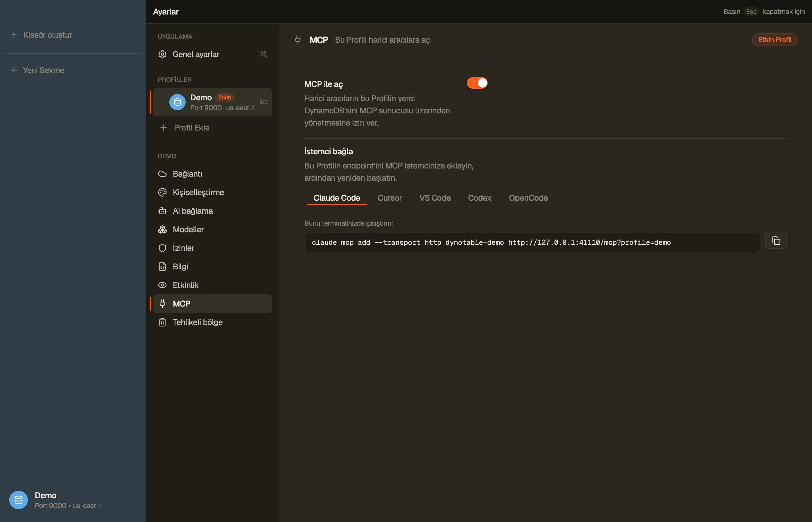Screen dimensions: 812x522
Task: Select the OpenCode client tab
Action: pyautogui.click(x=528, y=198)
